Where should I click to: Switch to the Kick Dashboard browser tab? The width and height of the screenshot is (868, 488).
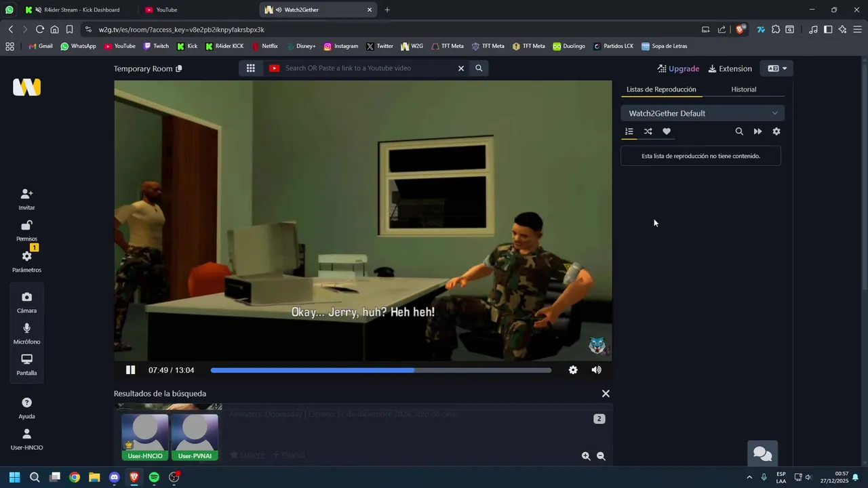(77, 9)
